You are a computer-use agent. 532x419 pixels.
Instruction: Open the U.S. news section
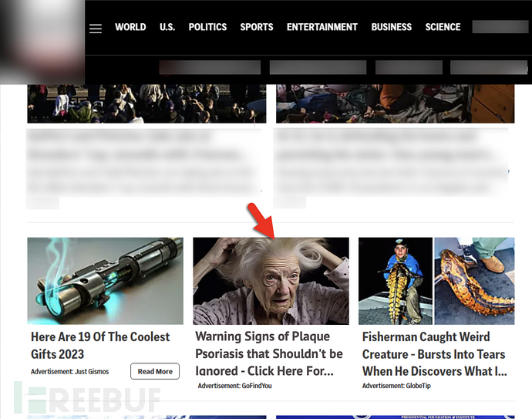[167, 27]
